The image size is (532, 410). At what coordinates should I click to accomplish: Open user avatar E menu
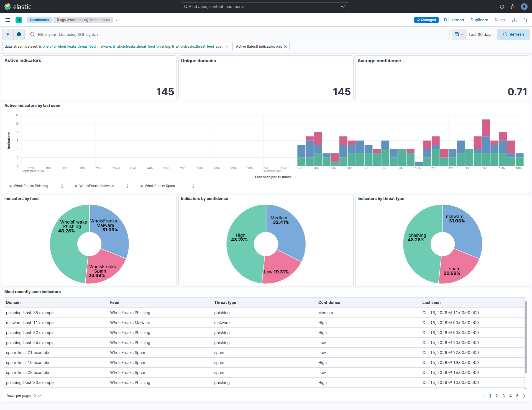[x=524, y=7]
